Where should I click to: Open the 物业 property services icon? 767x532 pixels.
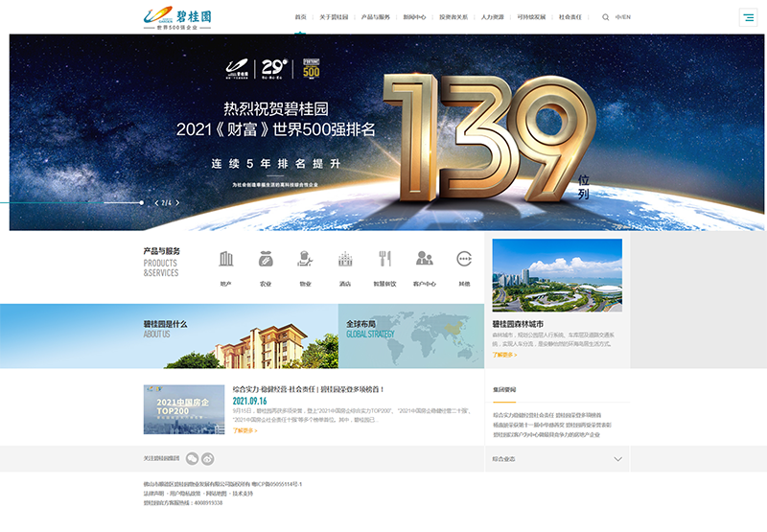tap(305, 259)
